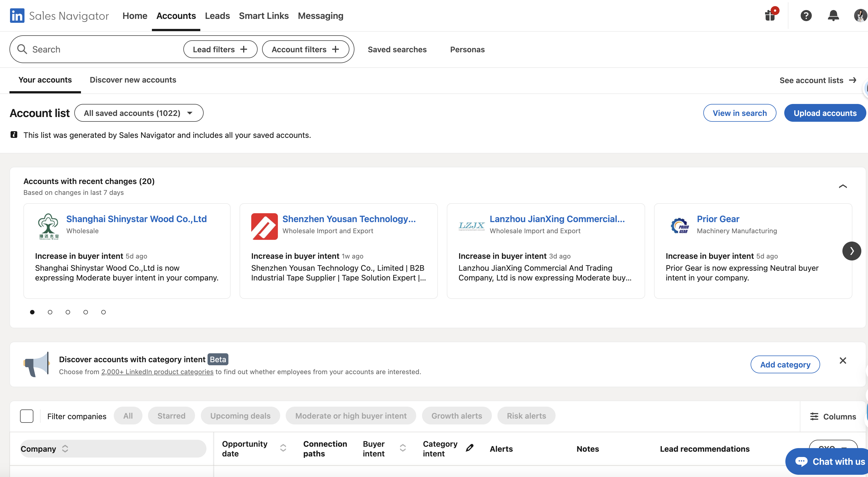This screenshot has height=477, width=868.
Task: Open the notifications bell
Action: click(x=833, y=16)
